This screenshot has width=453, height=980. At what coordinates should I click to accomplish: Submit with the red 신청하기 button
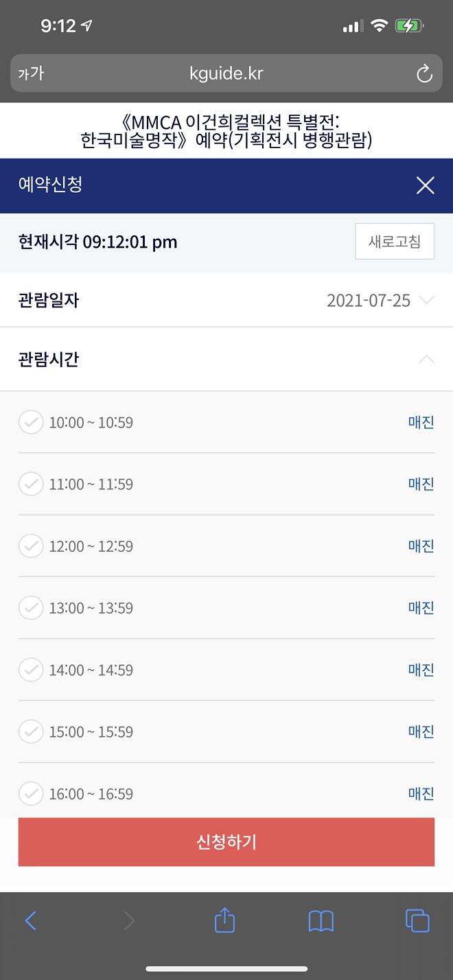(226, 842)
